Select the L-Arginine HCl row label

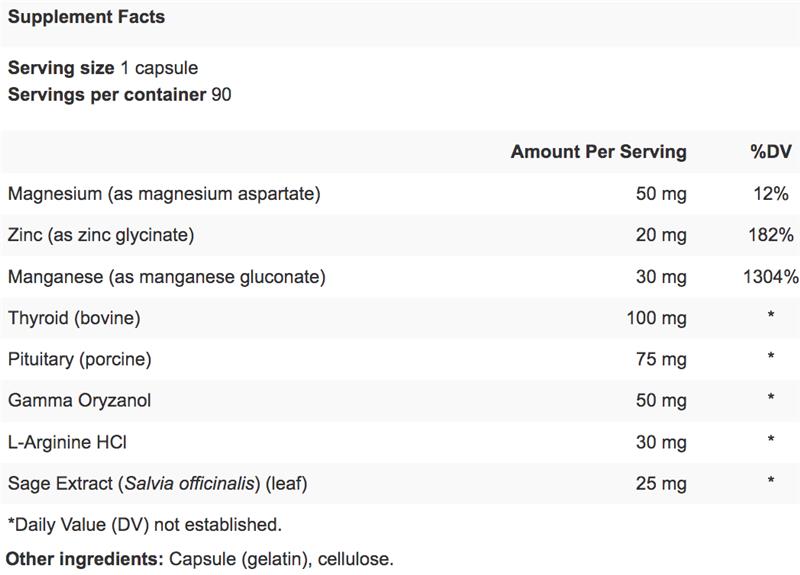coord(67,441)
